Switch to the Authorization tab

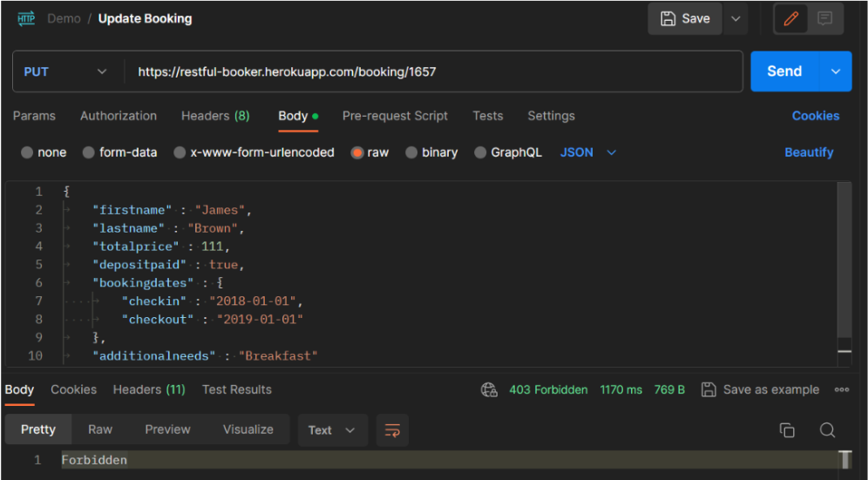(119, 116)
